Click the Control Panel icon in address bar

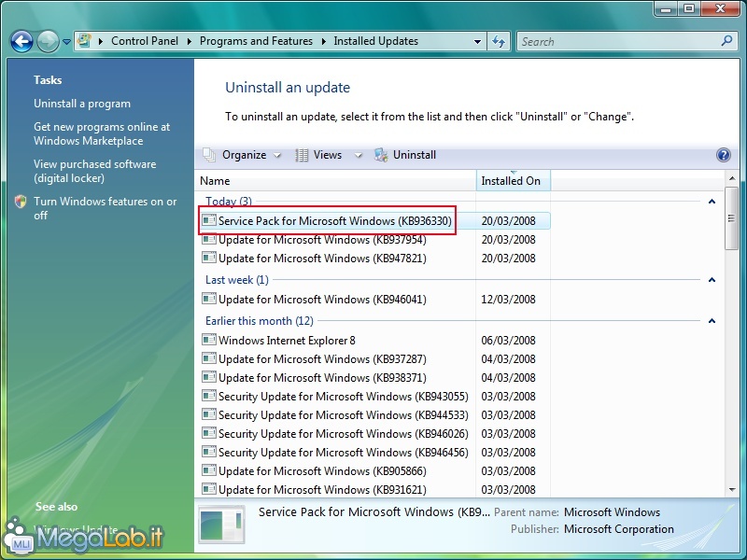coord(84,41)
